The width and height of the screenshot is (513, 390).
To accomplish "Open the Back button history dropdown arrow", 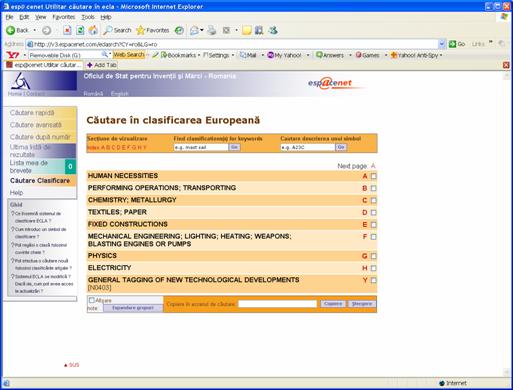I will pyautogui.click(x=35, y=30).
